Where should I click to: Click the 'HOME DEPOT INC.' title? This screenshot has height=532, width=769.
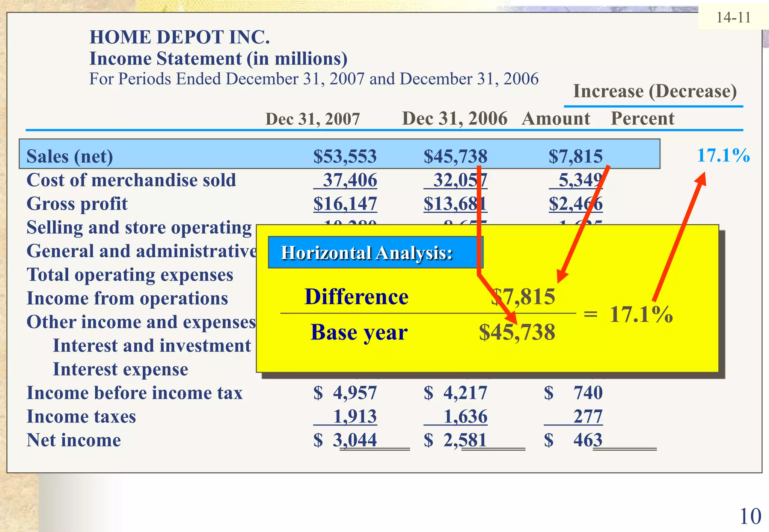pos(179,37)
